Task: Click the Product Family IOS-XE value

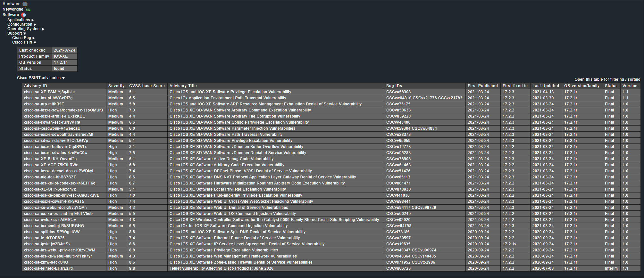Action: (64, 56)
